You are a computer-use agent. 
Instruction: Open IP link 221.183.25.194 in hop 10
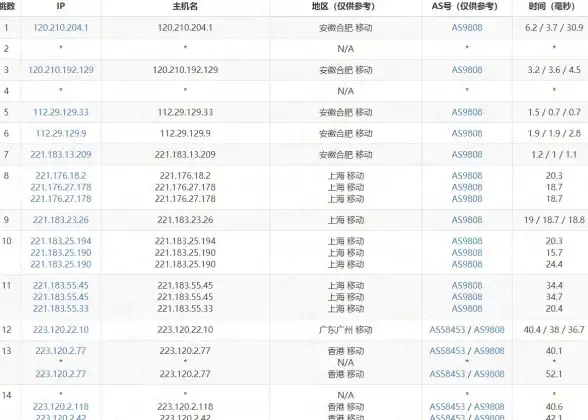pyautogui.click(x=61, y=241)
